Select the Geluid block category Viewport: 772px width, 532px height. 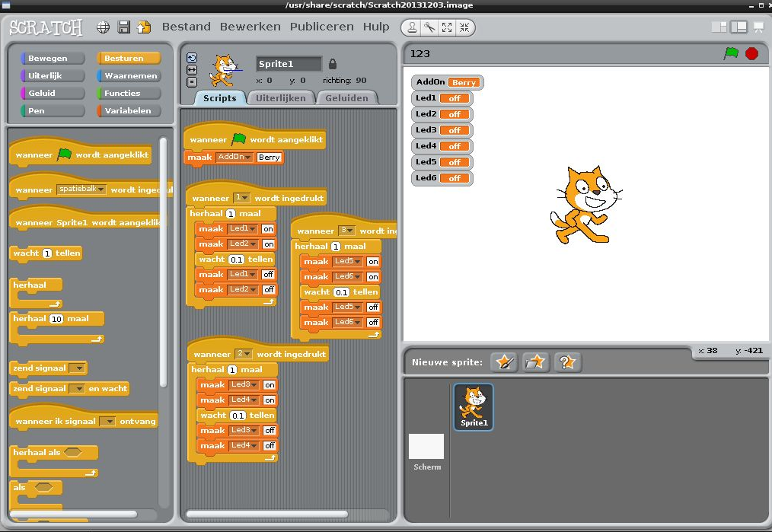[53, 93]
